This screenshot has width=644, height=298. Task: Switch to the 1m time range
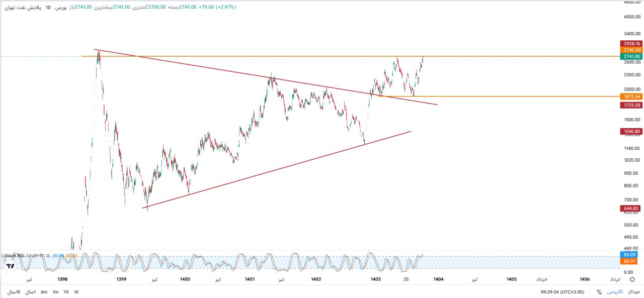[x=55, y=292]
